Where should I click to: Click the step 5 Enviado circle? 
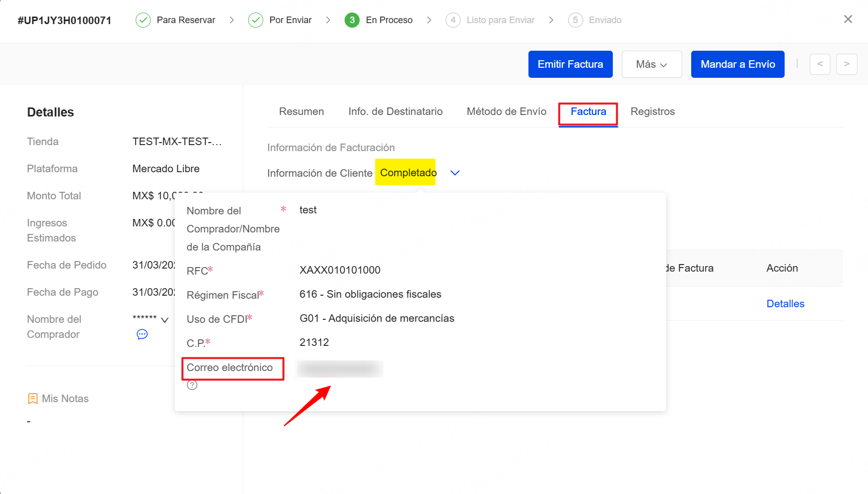[x=575, y=20]
